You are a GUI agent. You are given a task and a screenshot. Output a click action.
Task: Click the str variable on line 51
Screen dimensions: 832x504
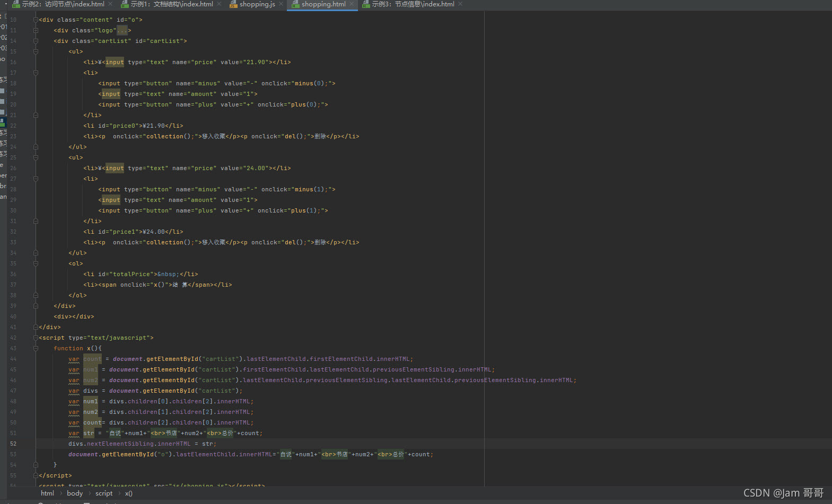tap(89, 433)
